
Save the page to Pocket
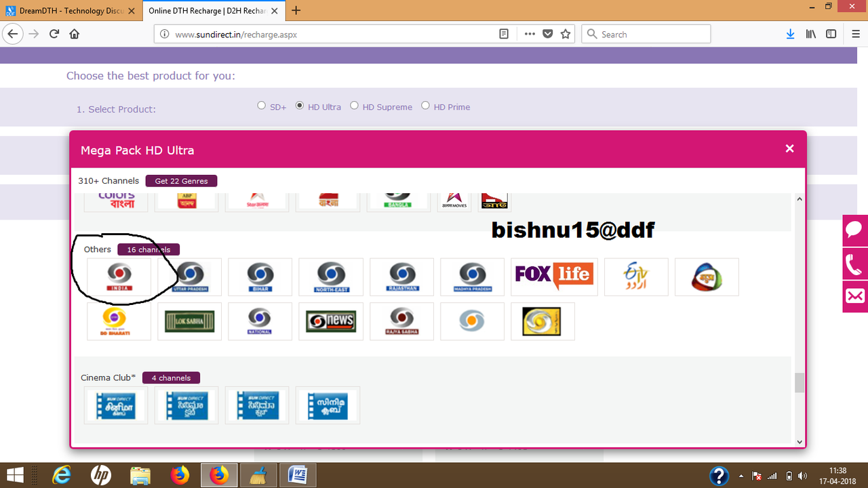coord(547,34)
